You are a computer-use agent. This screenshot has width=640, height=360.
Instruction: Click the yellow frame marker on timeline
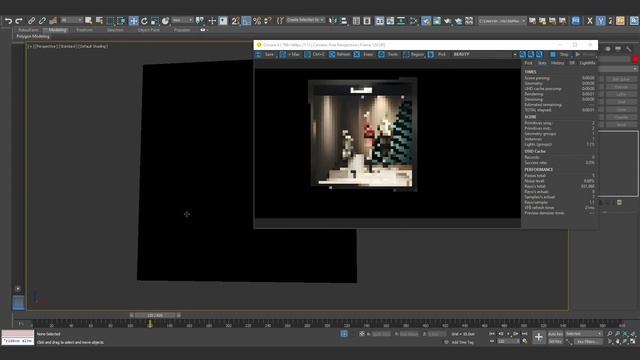pyautogui.click(x=150, y=324)
